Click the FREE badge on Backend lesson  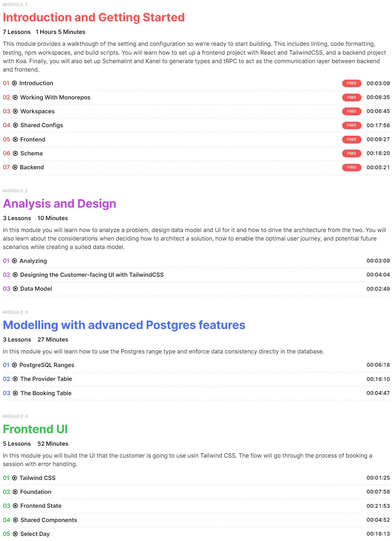pos(352,167)
